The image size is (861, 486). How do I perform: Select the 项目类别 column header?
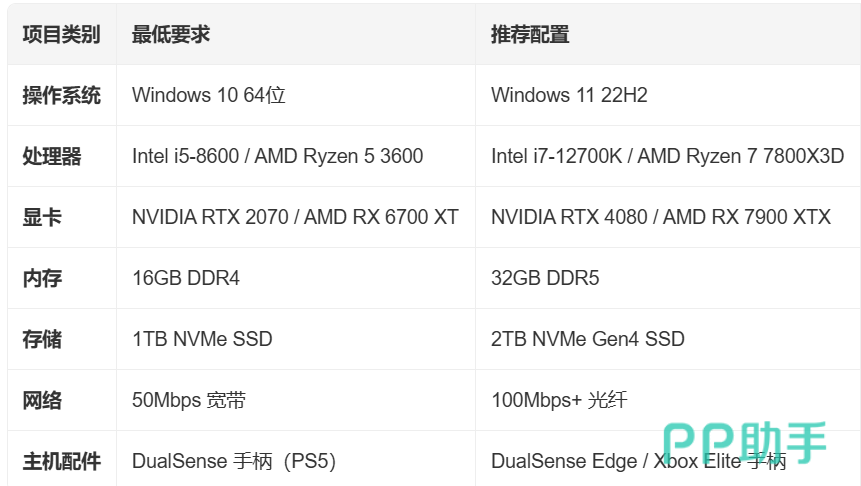(x=62, y=35)
